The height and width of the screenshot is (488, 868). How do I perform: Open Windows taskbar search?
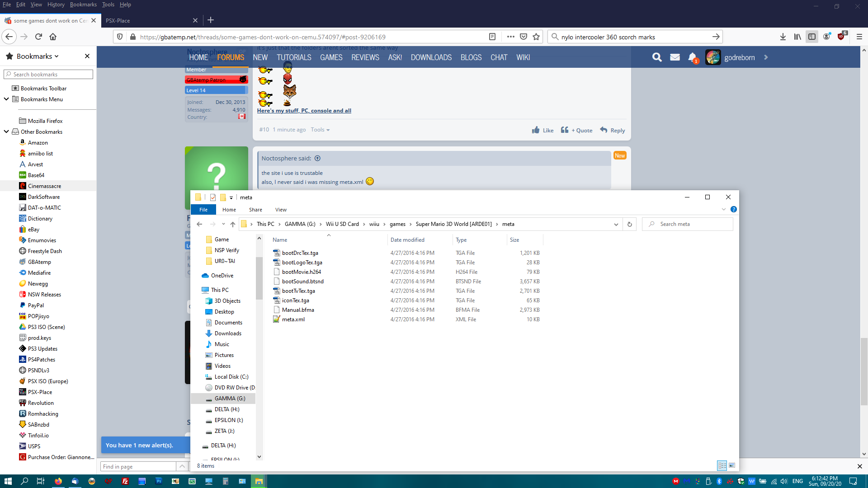pyautogui.click(x=24, y=481)
